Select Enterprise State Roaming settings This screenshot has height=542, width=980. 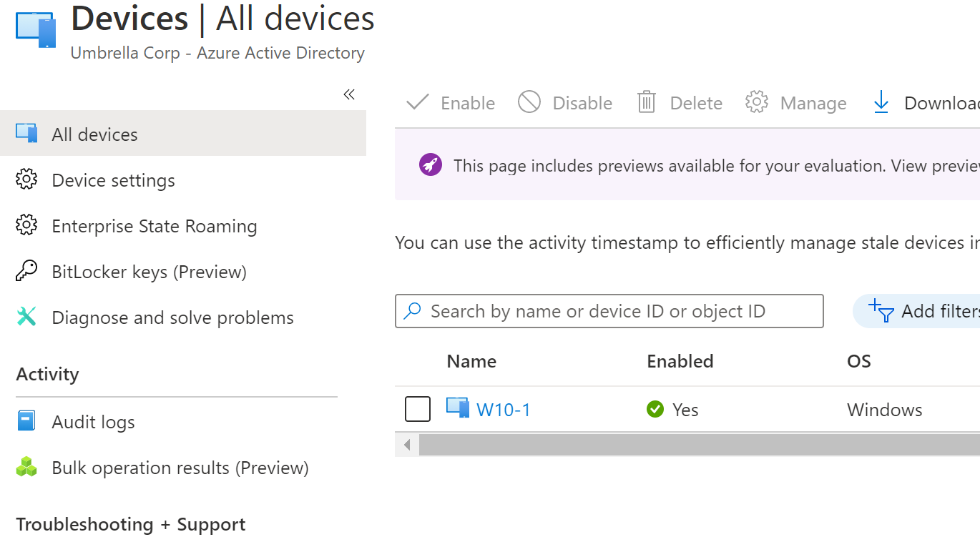(x=154, y=226)
